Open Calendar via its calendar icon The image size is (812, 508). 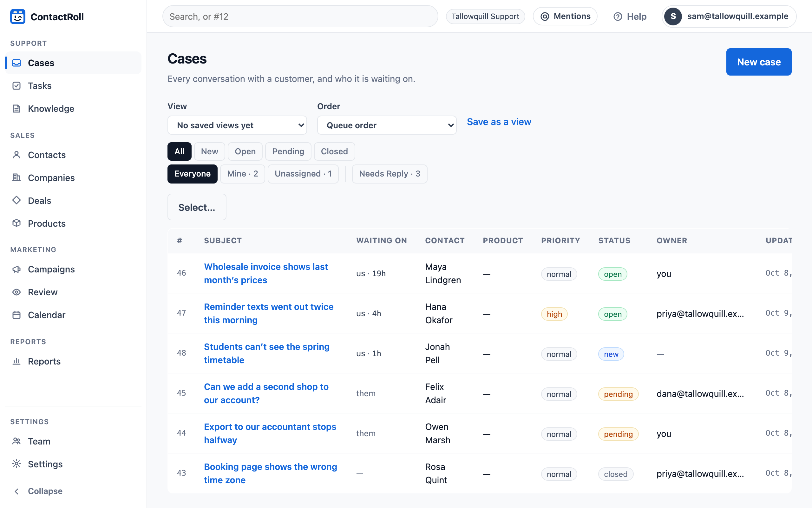tap(16, 315)
